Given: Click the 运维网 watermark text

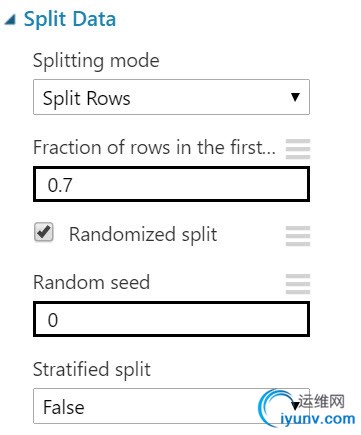Looking at the screenshot, I should (x=321, y=401).
